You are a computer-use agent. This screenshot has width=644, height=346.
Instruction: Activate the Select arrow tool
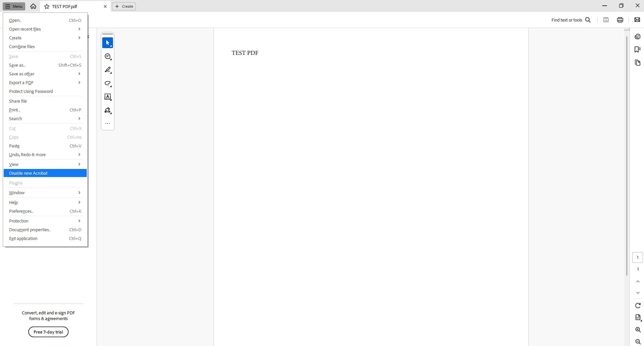click(x=108, y=43)
